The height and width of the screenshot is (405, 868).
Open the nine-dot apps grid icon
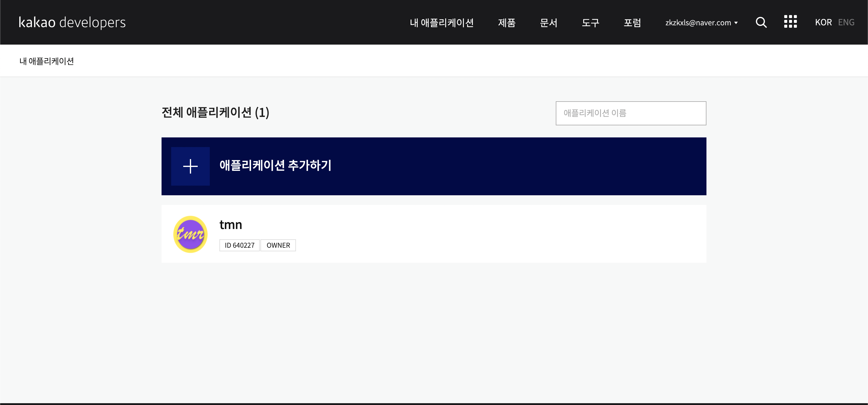click(x=790, y=22)
